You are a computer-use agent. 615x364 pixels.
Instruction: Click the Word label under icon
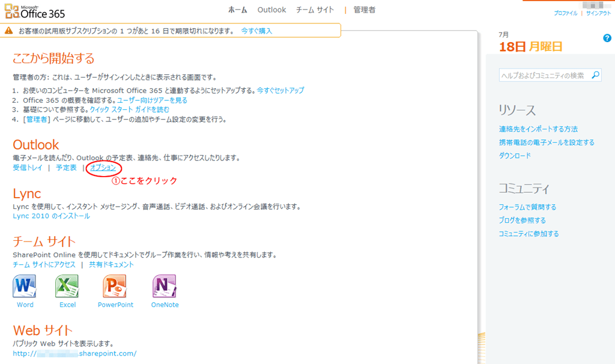(25, 305)
